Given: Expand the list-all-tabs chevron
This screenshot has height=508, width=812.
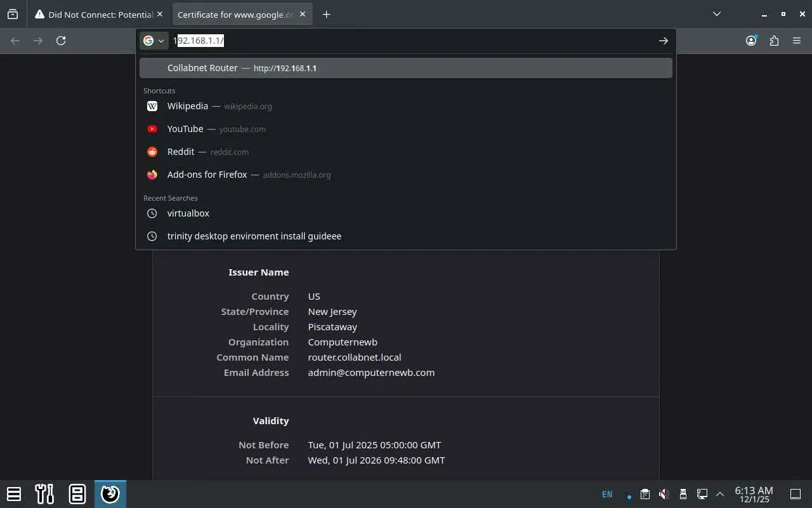Looking at the screenshot, I should [717, 14].
